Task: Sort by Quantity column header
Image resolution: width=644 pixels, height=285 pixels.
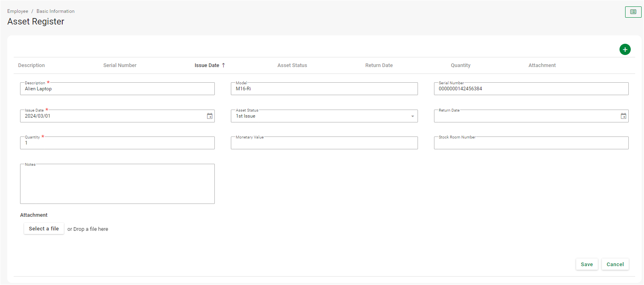Action: 460,65
